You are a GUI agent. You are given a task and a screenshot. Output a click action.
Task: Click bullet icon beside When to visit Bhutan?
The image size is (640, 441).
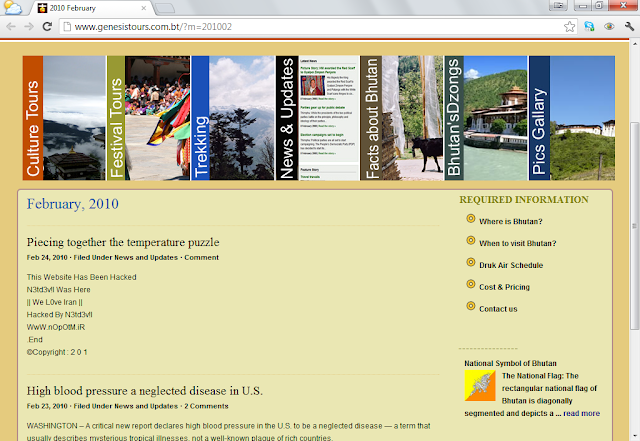[x=471, y=240]
